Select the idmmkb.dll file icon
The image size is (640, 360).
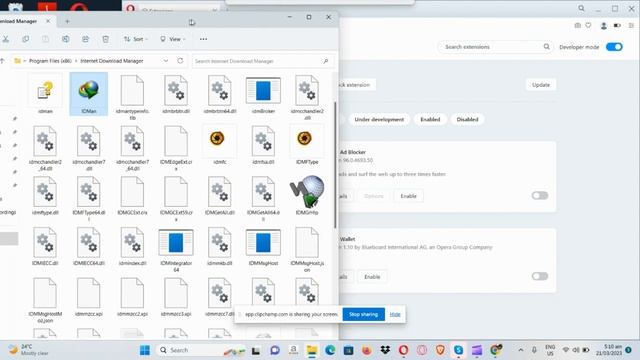click(x=220, y=242)
